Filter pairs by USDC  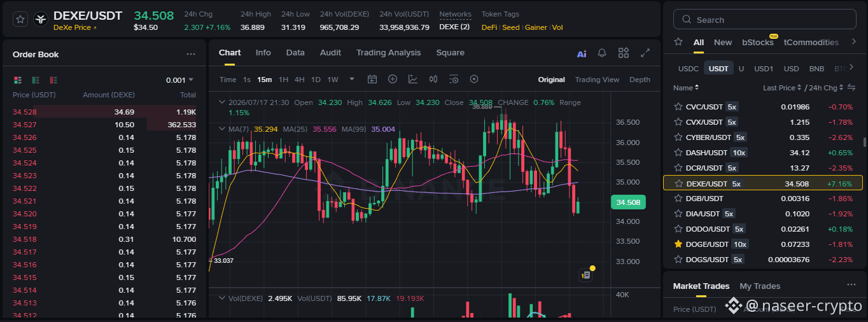[688, 69]
